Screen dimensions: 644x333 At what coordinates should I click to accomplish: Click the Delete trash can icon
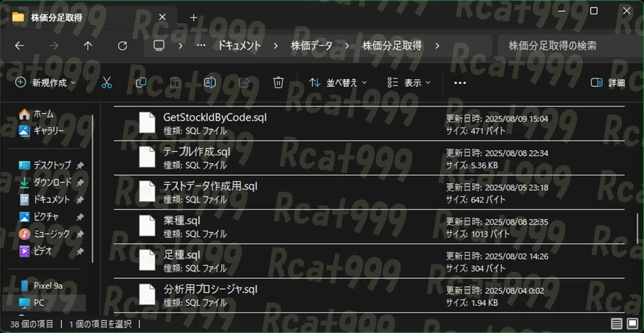(x=278, y=83)
